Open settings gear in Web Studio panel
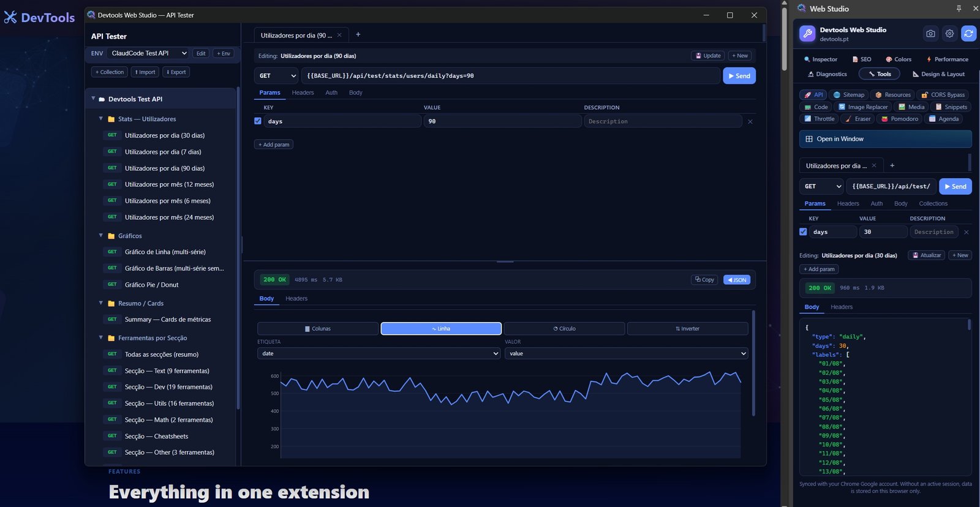 coord(949,34)
